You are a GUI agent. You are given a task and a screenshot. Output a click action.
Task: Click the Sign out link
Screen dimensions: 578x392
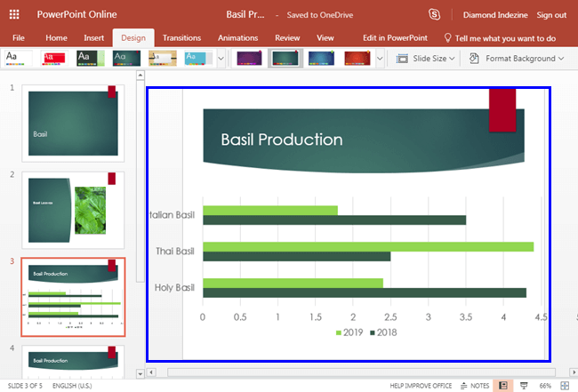(x=551, y=14)
